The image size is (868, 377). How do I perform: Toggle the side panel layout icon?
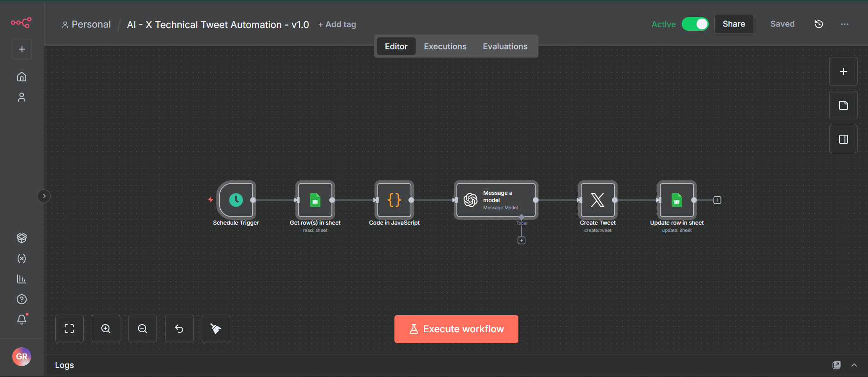[843, 139]
